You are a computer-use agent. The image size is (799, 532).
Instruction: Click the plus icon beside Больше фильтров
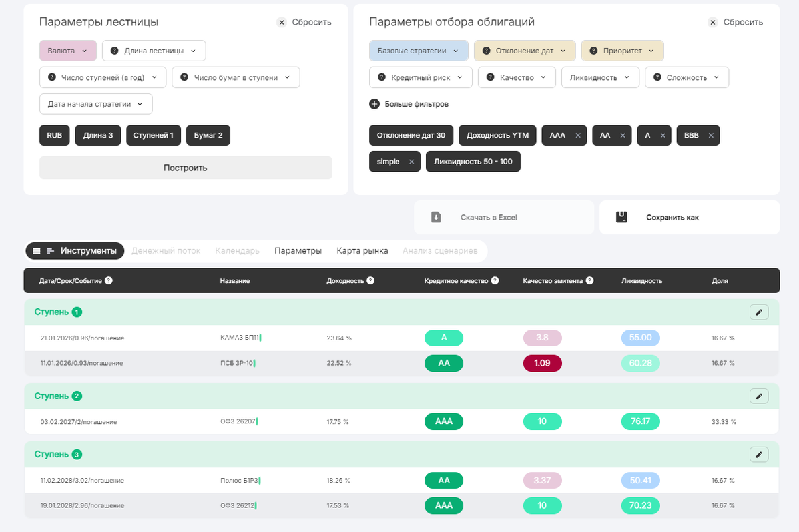tap(374, 104)
